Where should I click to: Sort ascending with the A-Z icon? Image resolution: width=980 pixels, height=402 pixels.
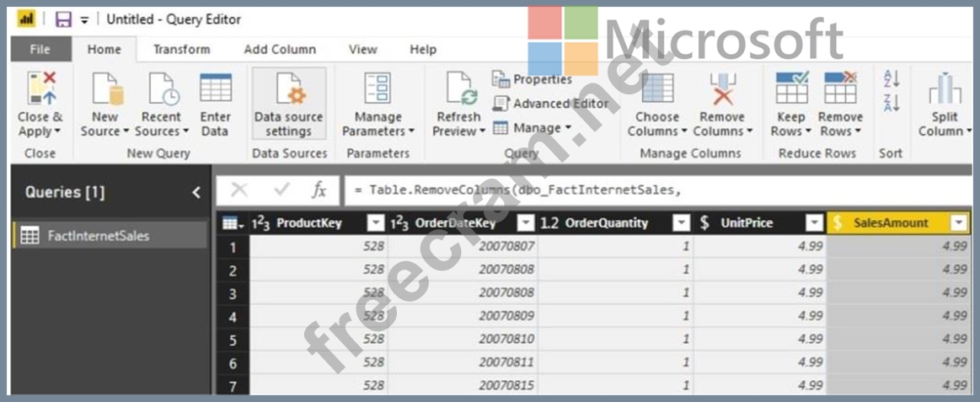pyautogui.click(x=892, y=78)
